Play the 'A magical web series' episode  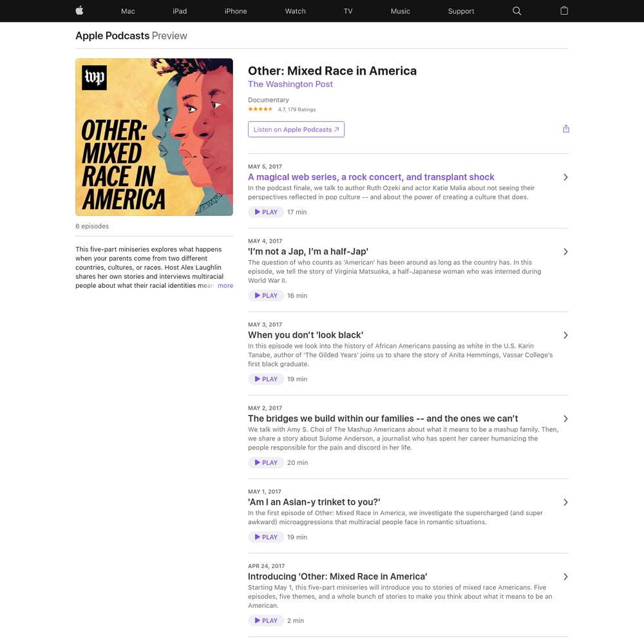tap(266, 212)
